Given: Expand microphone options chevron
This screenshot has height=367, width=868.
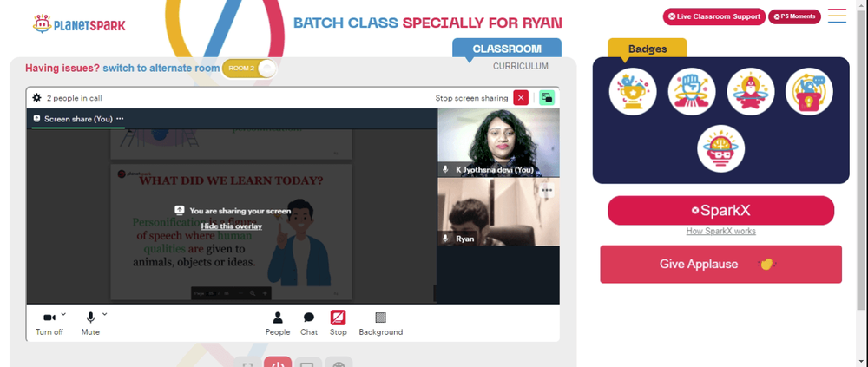Looking at the screenshot, I should 105,314.
